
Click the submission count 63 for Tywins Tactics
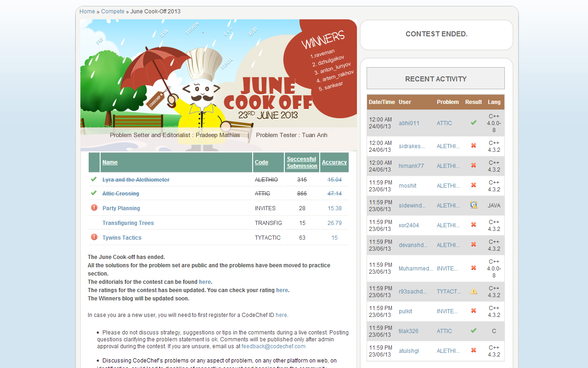click(x=302, y=238)
